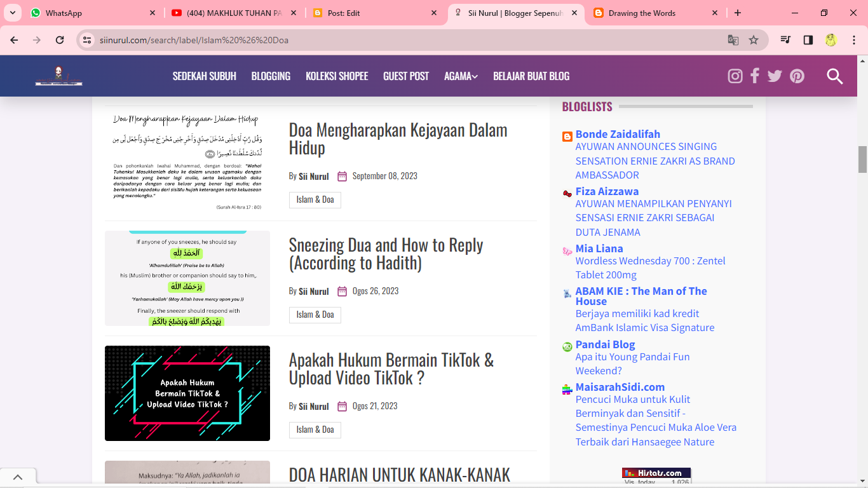Open the media control icon in toolbar

786,40
